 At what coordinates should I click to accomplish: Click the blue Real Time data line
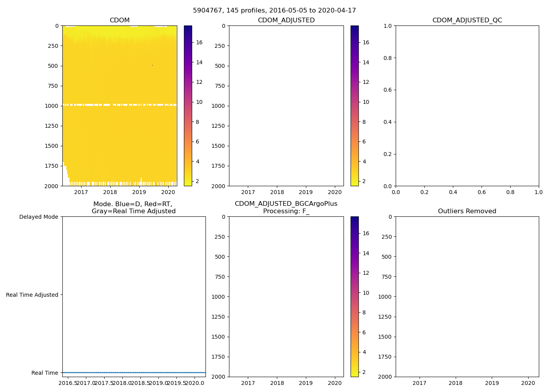(133, 372)
